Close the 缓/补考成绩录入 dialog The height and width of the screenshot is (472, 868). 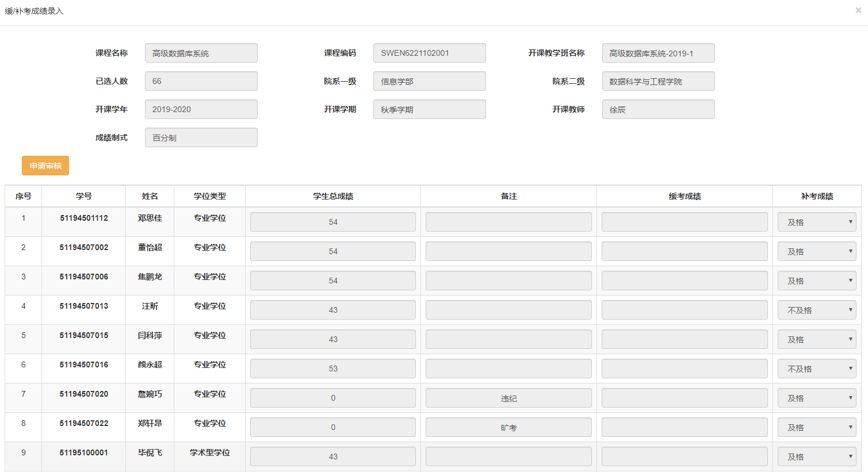(x=858, y=10)
